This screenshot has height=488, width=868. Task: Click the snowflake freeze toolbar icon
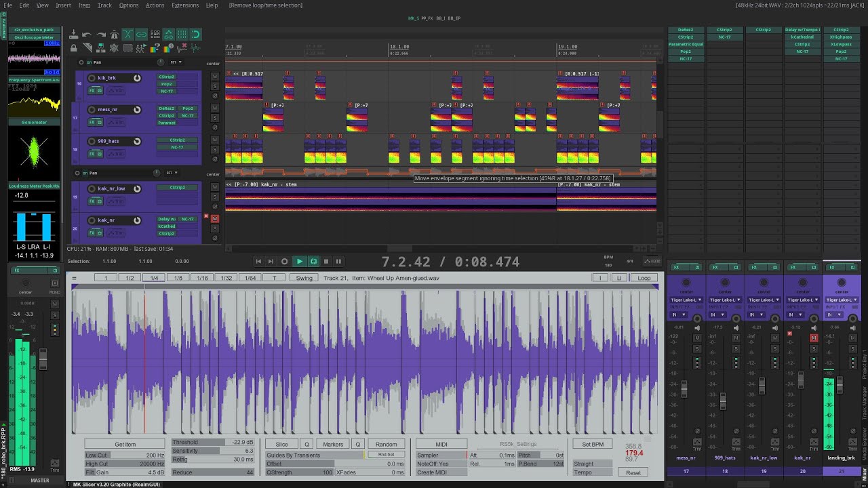(114, 48)
